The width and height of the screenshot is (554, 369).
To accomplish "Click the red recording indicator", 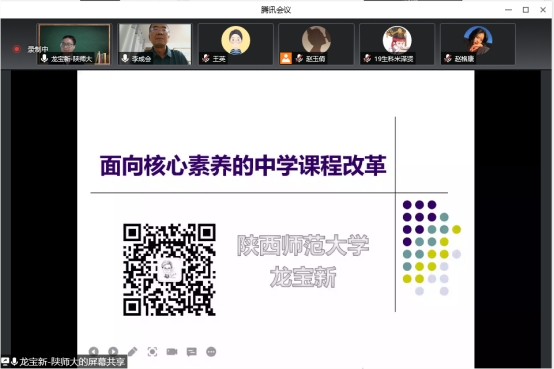I will (x=17, y=49).
